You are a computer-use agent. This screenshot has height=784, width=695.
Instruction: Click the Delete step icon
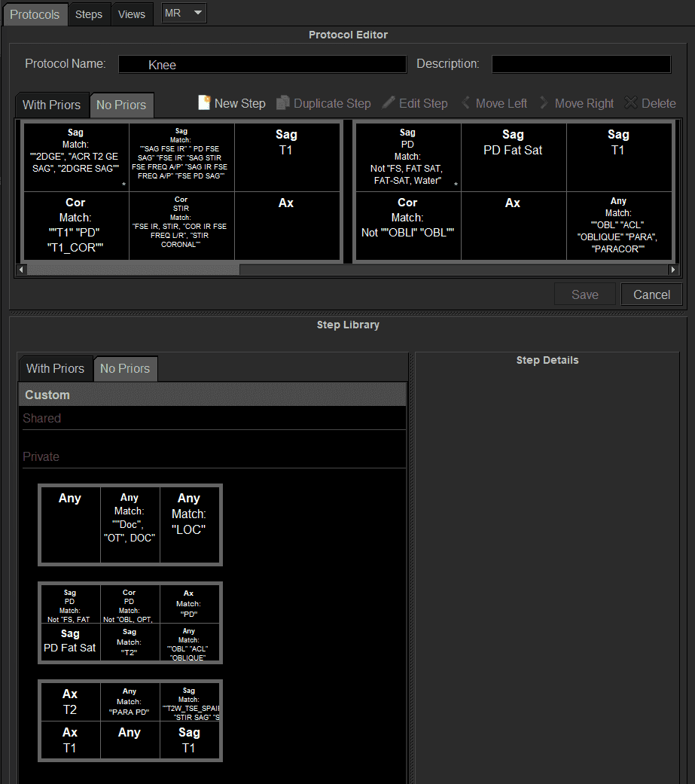[x=630, y=103]
